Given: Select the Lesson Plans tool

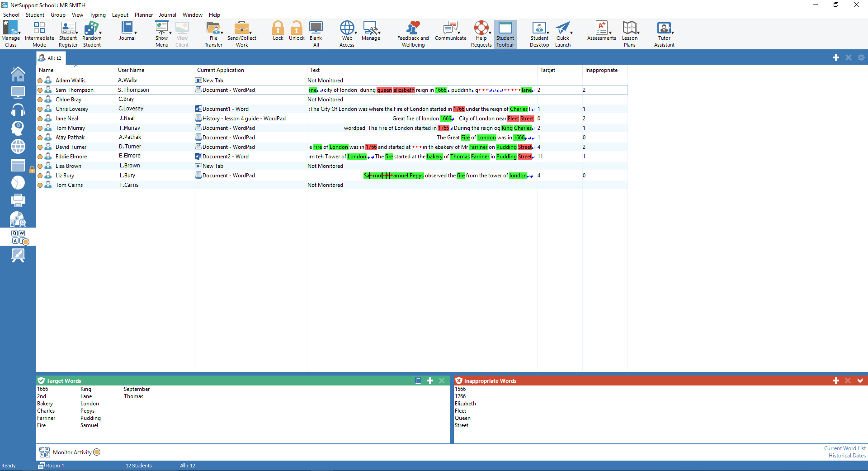Looking at the screenshot, I should pos(630,33).
